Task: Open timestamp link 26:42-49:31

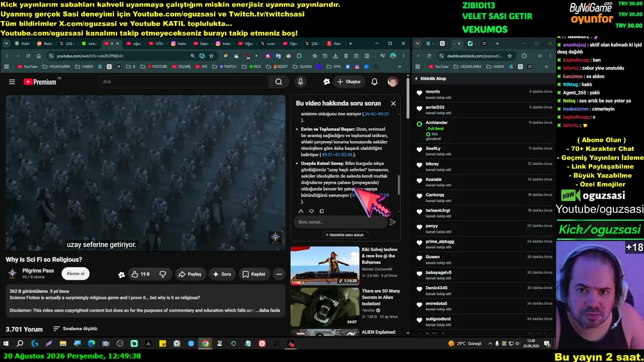Action: click(x=376, y=114)
